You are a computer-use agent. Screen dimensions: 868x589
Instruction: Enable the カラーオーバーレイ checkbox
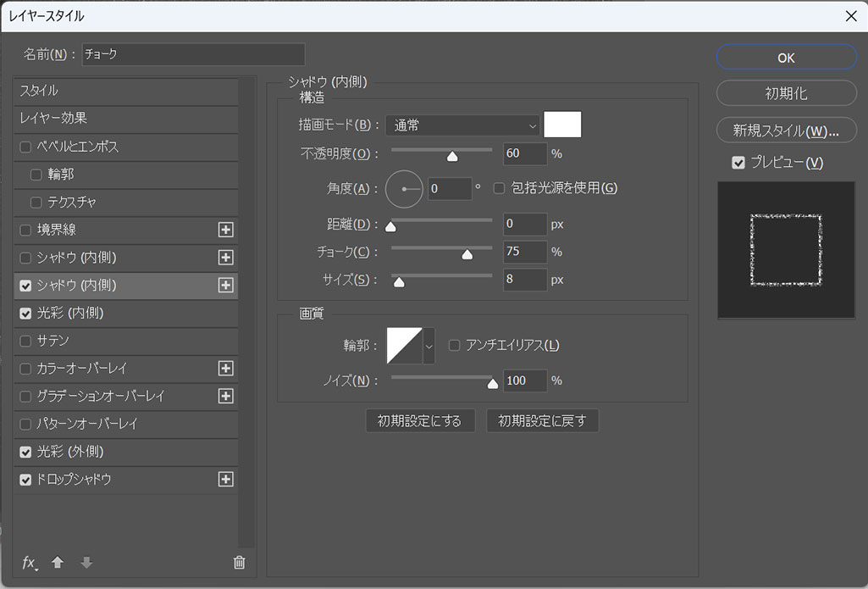(25, 369)
